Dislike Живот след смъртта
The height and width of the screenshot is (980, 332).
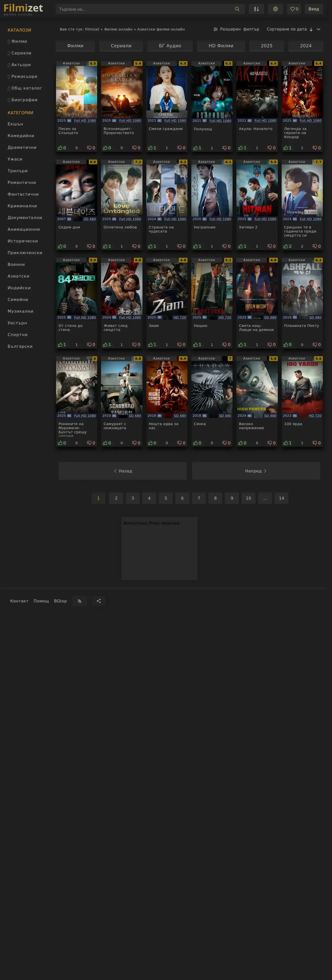tap(136, 345)
